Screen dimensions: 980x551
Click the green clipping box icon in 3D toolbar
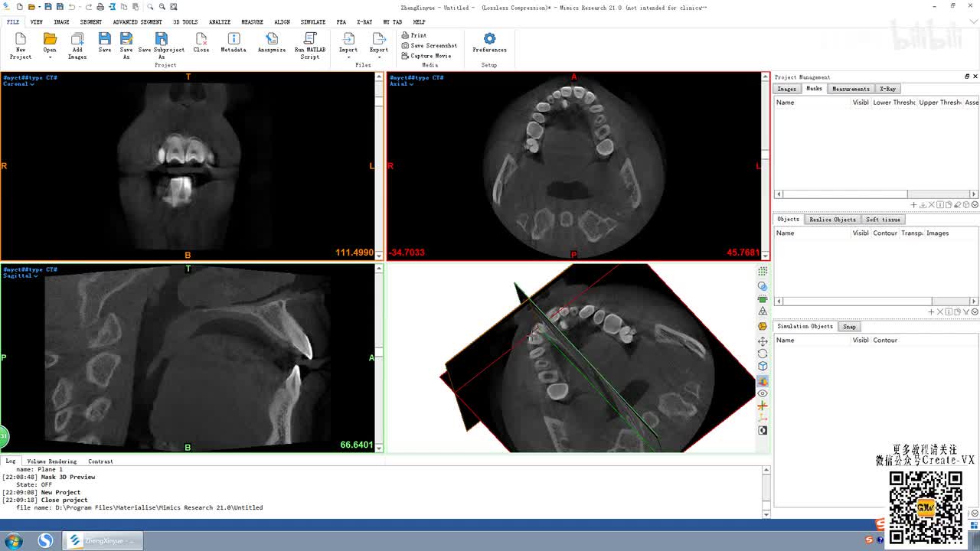763,299
